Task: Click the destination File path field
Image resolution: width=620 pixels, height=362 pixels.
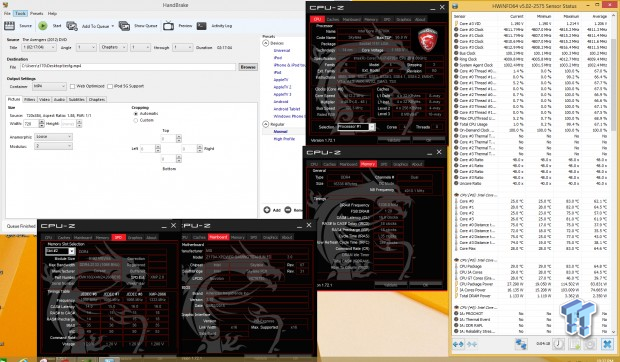Action: tap(128, 67)
